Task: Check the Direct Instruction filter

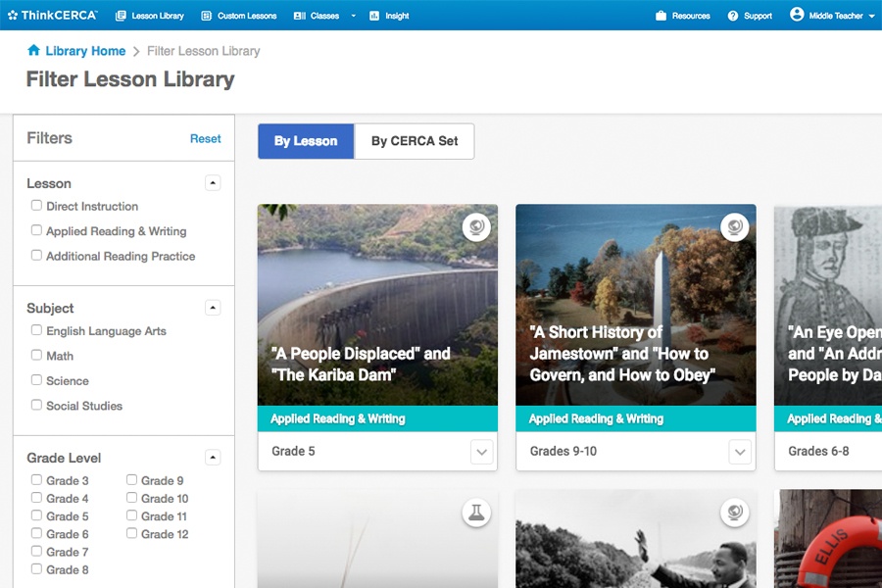Action: pyautogui.click(x=36, y=206)
